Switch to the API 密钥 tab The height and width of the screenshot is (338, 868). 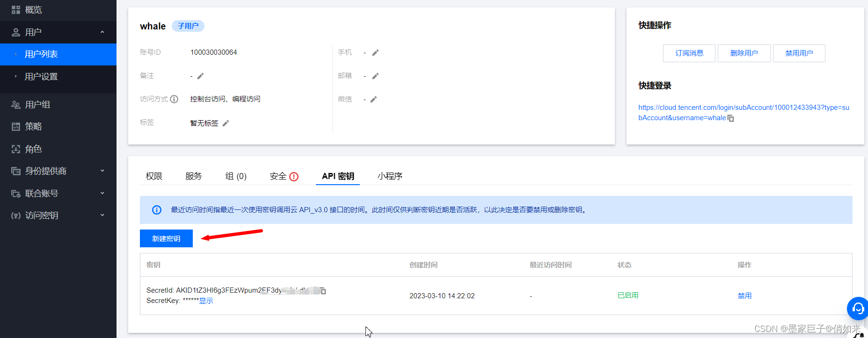pyautogui.click(x=338, y=176)
